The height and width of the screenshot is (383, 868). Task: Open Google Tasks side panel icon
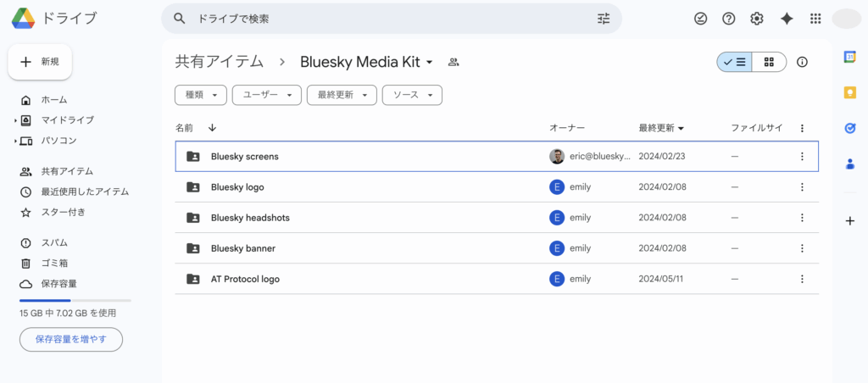click(850, 129)
